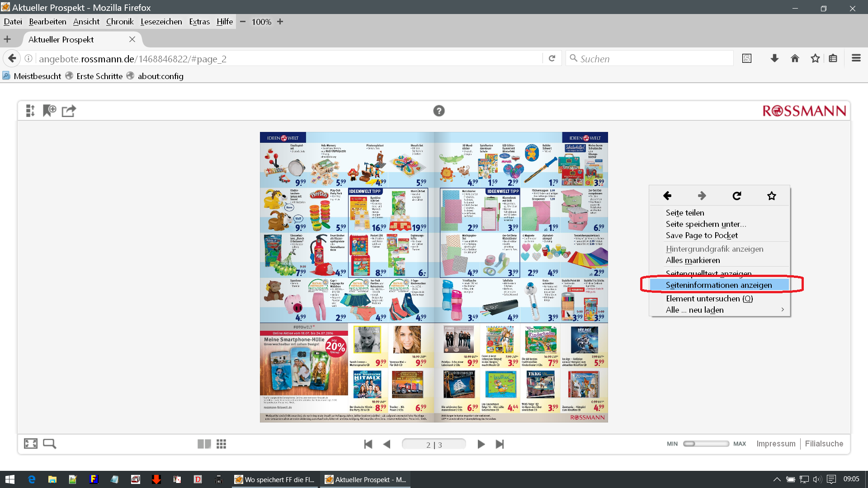This screenshot has width=868, height=488.
Task: Select 'Seiteninformationen anzeigen' in context menu
Action: point(719,285)
